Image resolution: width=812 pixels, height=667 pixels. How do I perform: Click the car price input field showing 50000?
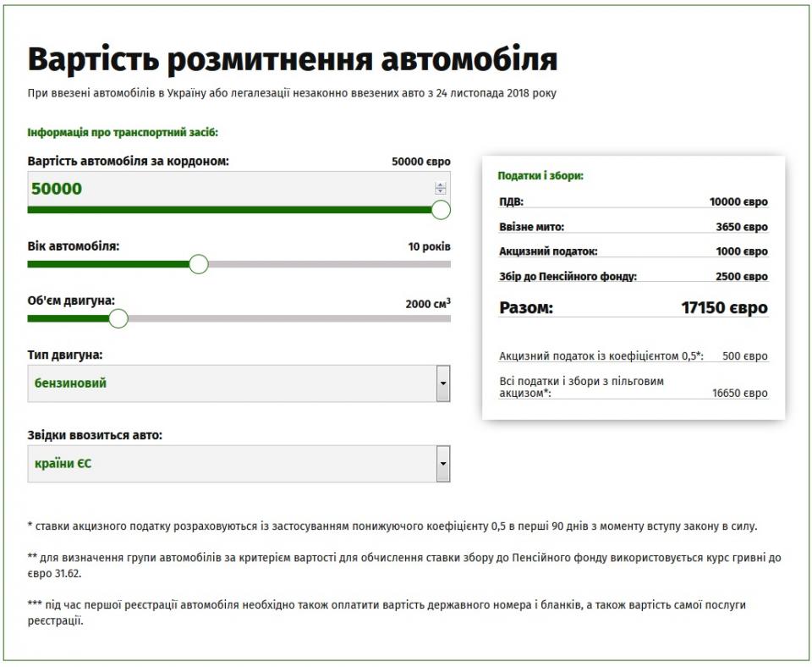228,189
